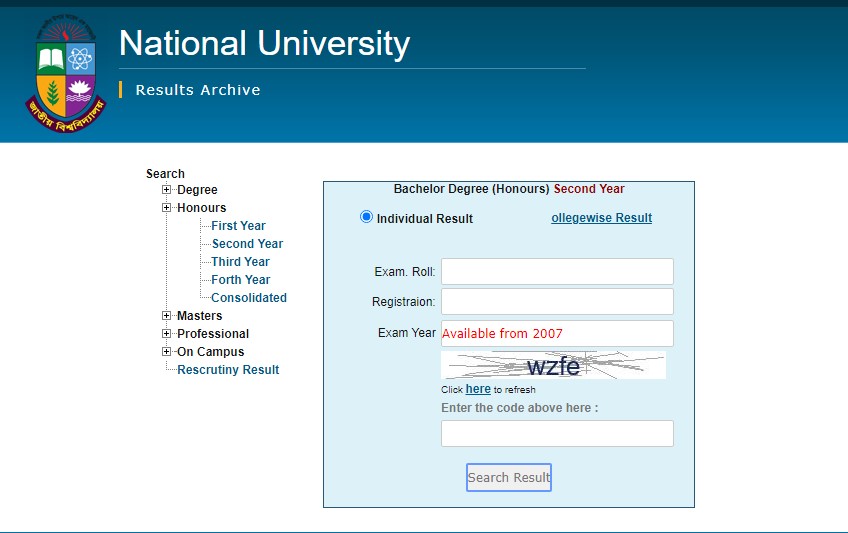This screenshot has width=848, height=533.
Task: Open the Degree category label
Action: pyautogui.click(x=197, y=190)
